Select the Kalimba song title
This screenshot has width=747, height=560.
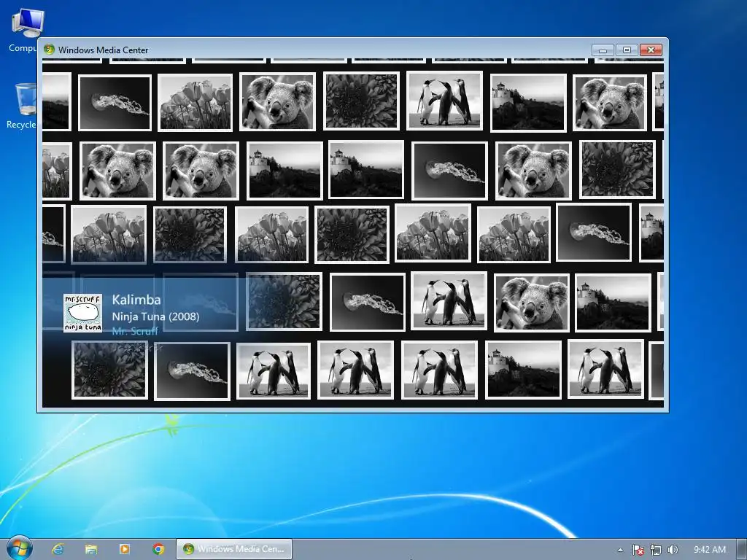pyautogui.click(x=136, y=300)
